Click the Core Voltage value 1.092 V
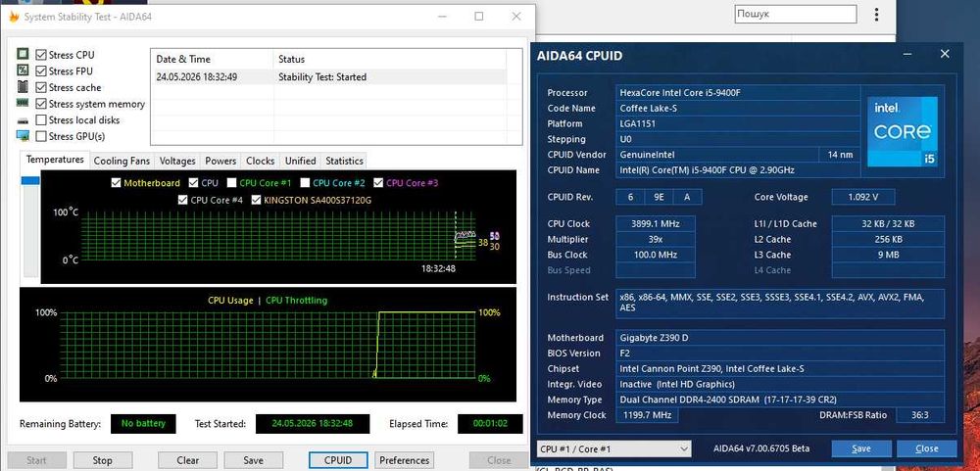Viewport: 980px width, 471px height. click(863, 197)
